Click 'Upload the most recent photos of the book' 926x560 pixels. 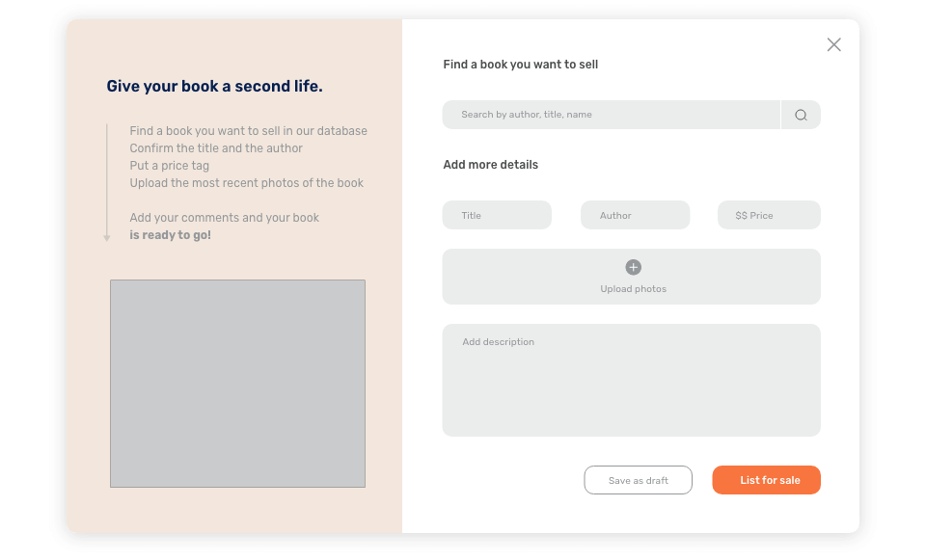tap(246, 183)
